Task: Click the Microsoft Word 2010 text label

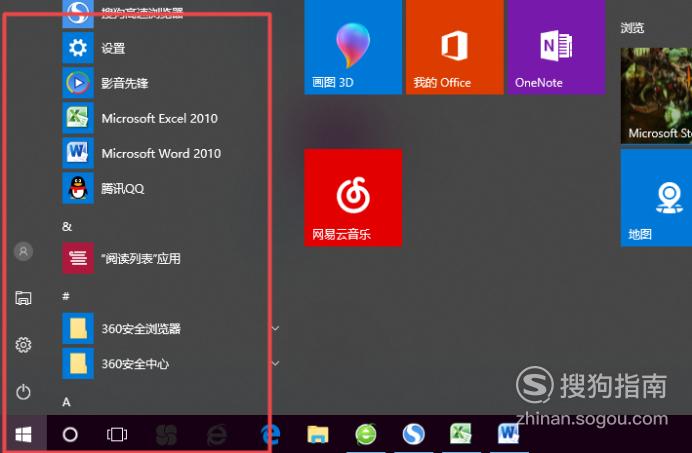Action: pyautogui.click(x=161, y=153)
